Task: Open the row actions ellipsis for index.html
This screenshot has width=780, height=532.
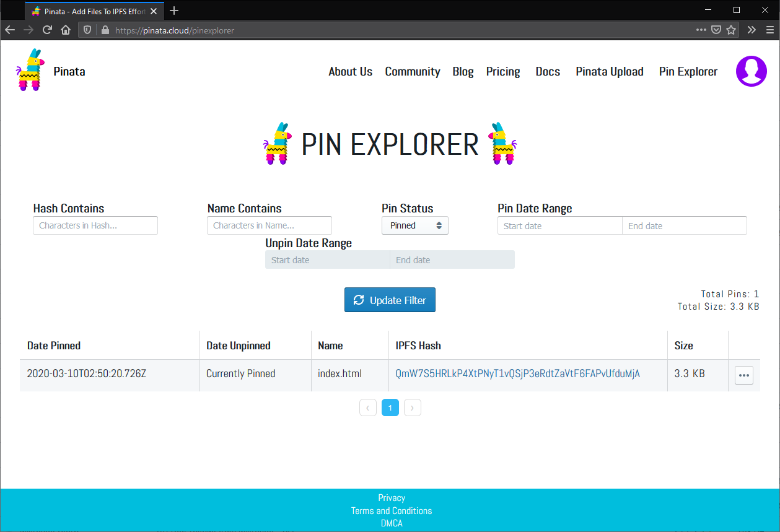Action: pyautogui.click(x=744, y=375)
